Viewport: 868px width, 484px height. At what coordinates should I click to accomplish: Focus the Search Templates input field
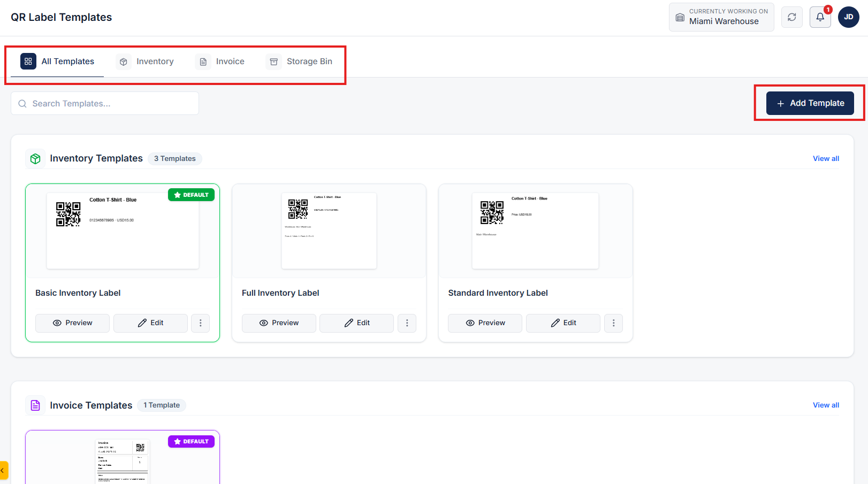(x=105, y=103)
